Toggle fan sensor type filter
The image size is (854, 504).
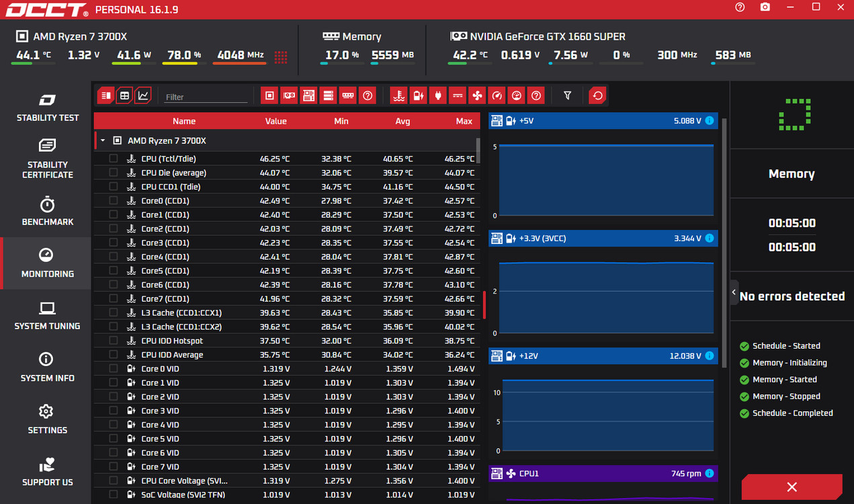coord(477,96)
